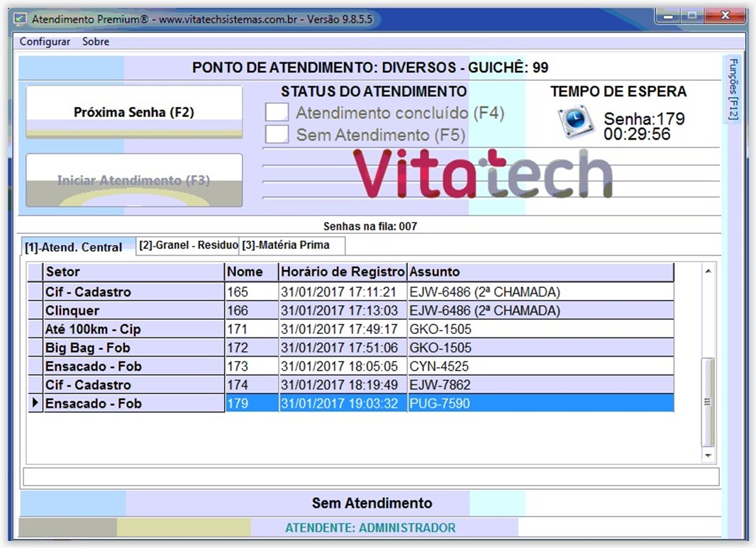This screenshot has height=548, width=756.
Task: Open the Sobre menu
Action: point(96,42)
